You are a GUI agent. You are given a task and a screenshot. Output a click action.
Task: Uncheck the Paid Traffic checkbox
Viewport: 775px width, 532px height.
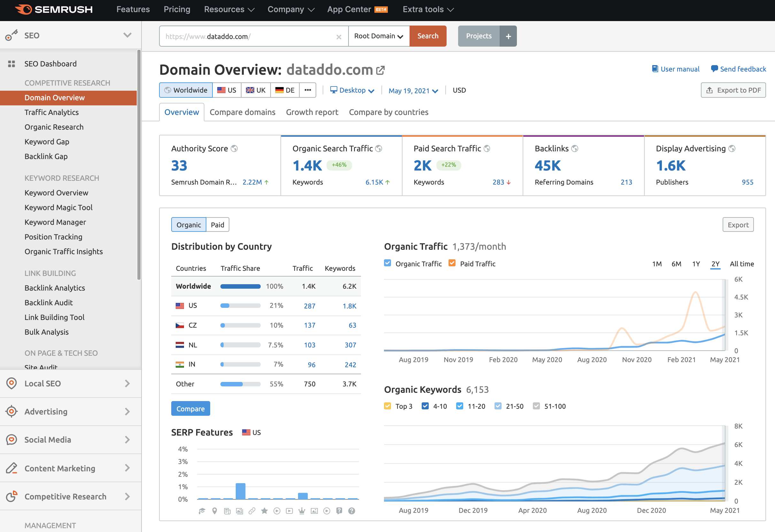tap(452, 263)
